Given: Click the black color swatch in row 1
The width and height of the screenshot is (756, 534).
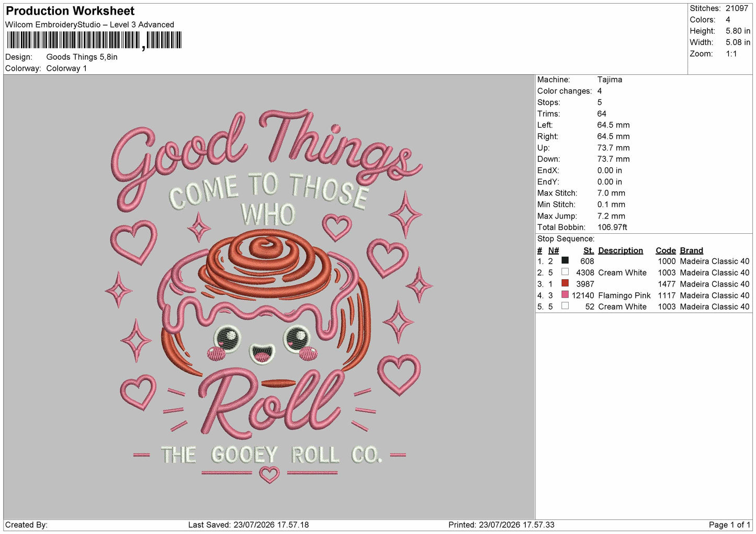Looking at the screenshot, I should tap(565, 260).
